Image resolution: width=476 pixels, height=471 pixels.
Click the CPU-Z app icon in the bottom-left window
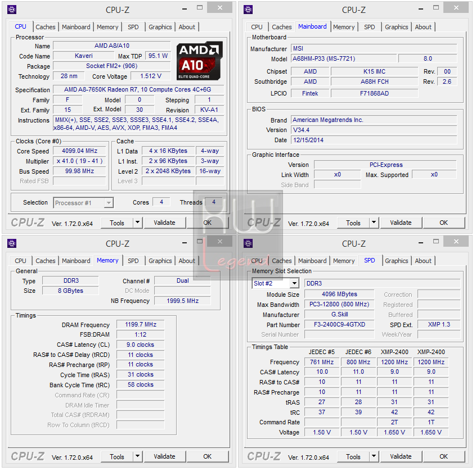click(12, 243)
